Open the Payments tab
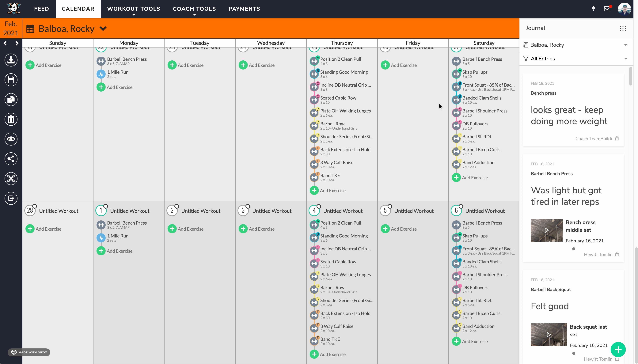Image resolution: width=638 pixels, height=364 pixels. click(x=244, y=9)
